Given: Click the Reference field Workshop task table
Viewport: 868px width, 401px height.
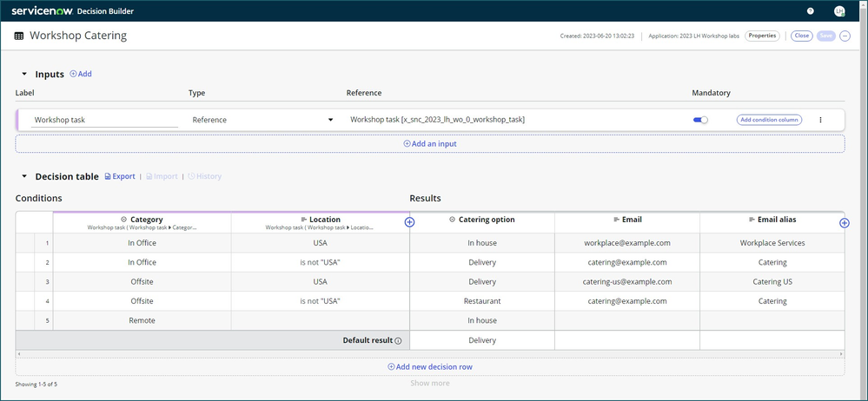Looking at the screenshot, I should tap(437, 120).
